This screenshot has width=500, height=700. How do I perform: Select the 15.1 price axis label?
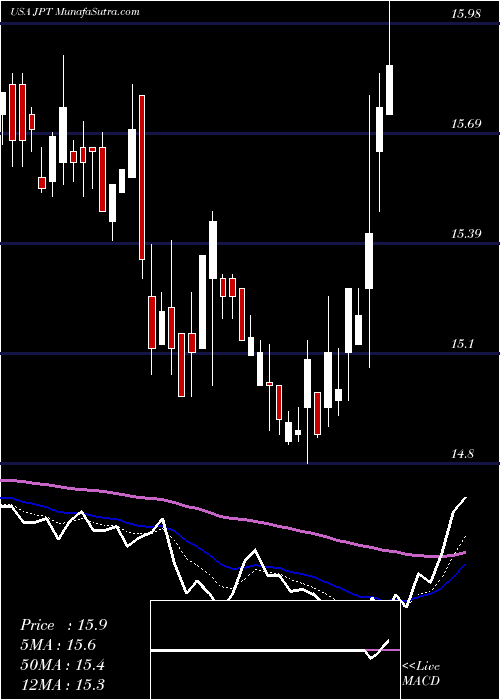tap(462, 344)
